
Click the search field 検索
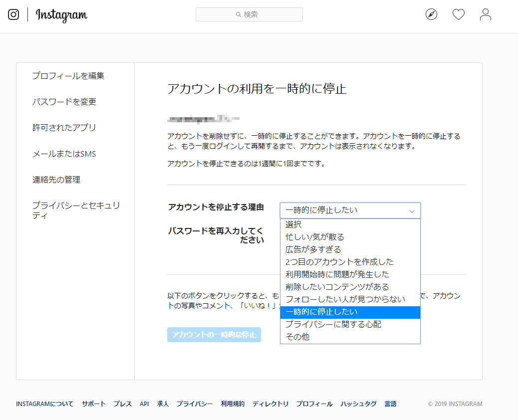249,14
